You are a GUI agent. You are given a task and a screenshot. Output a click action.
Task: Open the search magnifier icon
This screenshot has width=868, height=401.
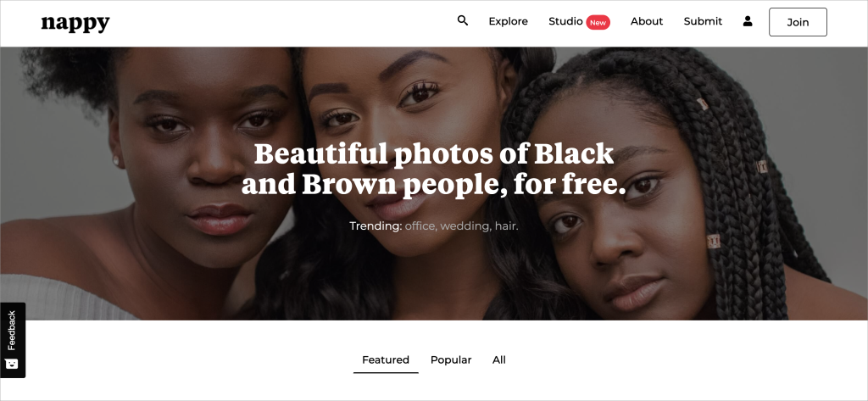pos(463,21)
